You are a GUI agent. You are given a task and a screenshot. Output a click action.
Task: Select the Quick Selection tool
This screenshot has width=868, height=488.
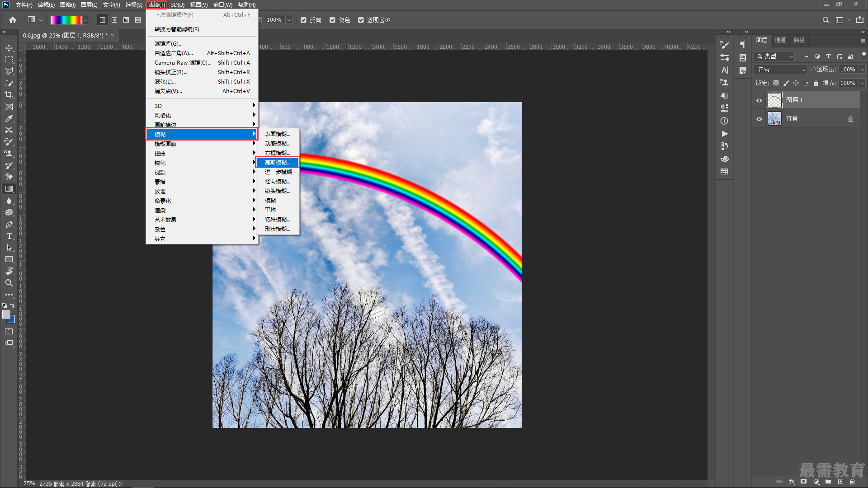(9, 83)
